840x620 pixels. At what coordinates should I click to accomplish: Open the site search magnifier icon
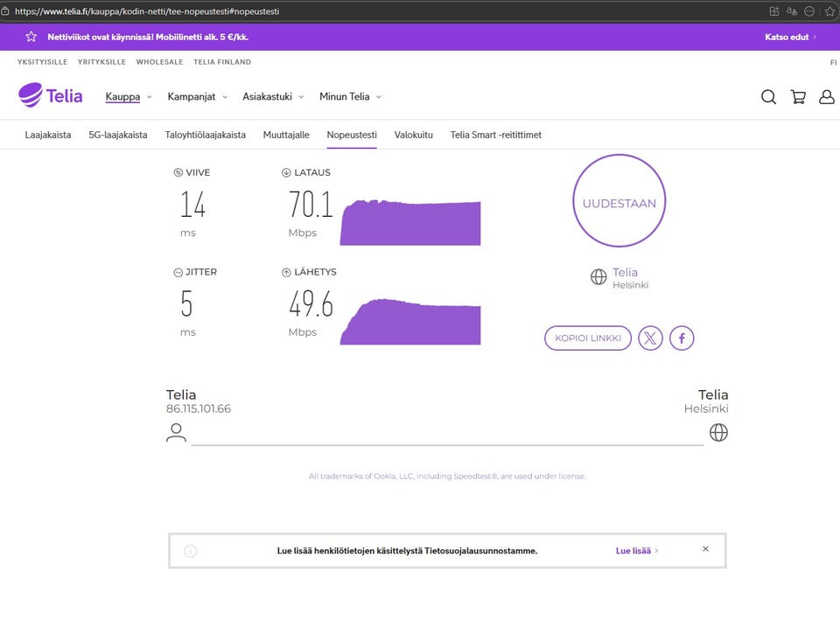point(768,97)
